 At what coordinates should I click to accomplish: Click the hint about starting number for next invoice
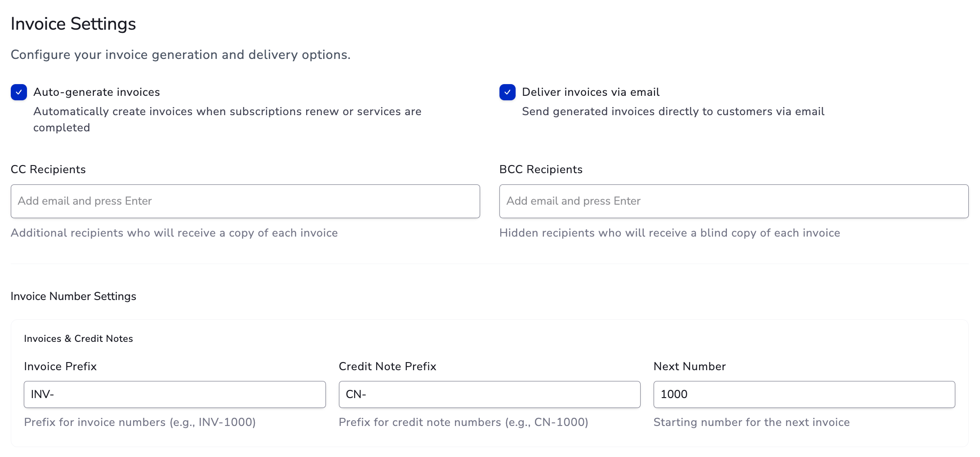751,422
